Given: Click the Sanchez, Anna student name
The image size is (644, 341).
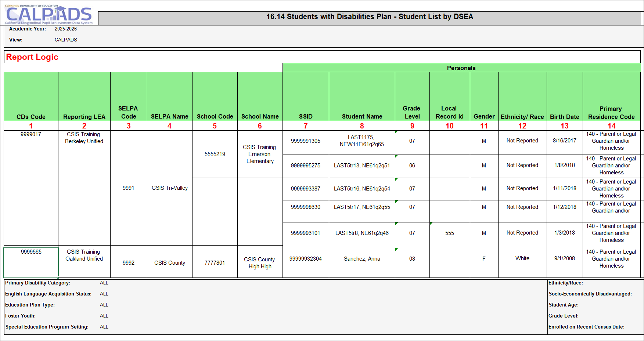Looking at the screenshot, I should [x=361, y=258].
